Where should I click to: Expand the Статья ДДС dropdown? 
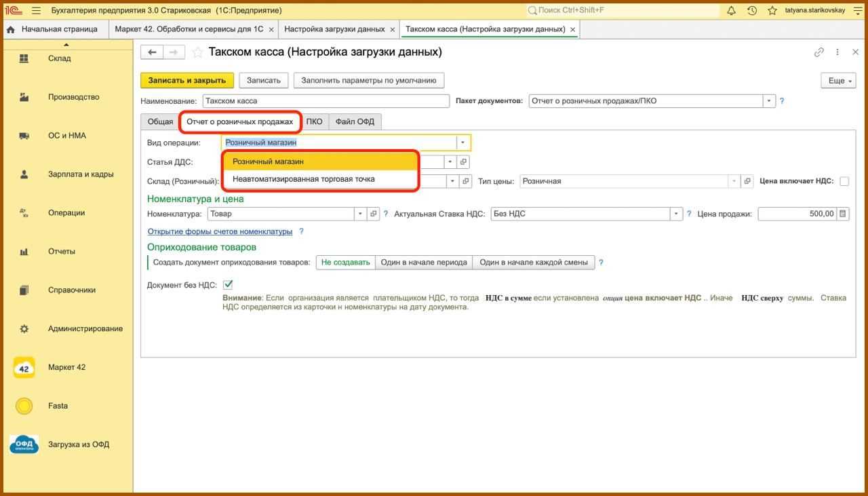(x=450, y=162)
